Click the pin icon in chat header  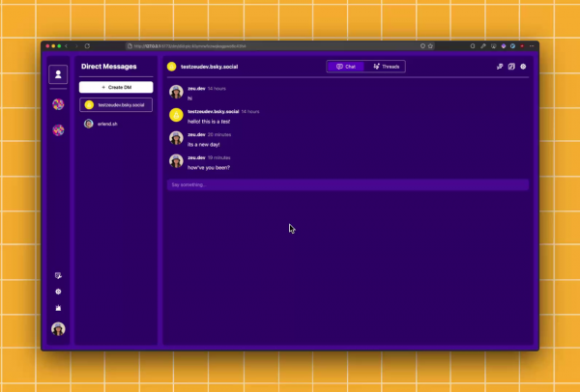click(500, 67)
